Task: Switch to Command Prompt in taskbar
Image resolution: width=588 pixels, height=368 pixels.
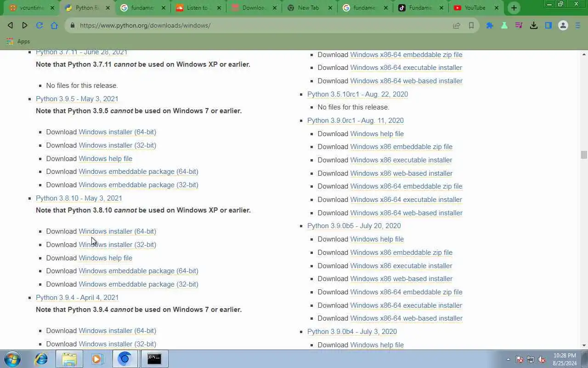Action: [154, 359]
